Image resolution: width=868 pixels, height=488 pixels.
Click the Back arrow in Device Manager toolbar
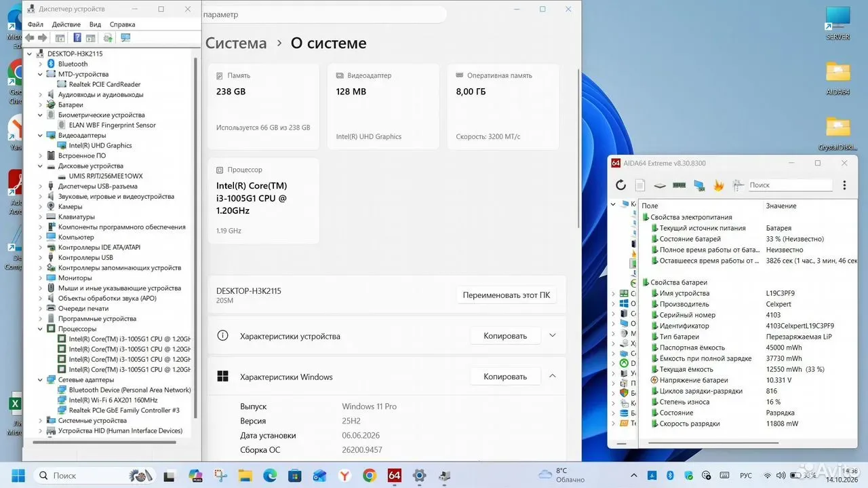click(30, 37)
